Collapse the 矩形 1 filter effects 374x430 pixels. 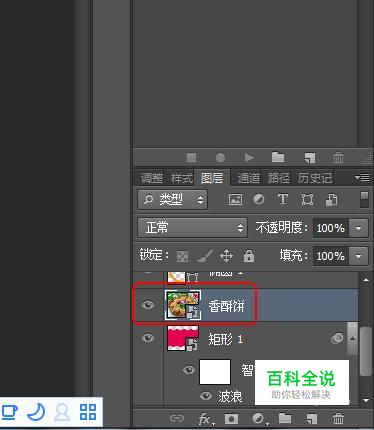click(x=352, y=338)
